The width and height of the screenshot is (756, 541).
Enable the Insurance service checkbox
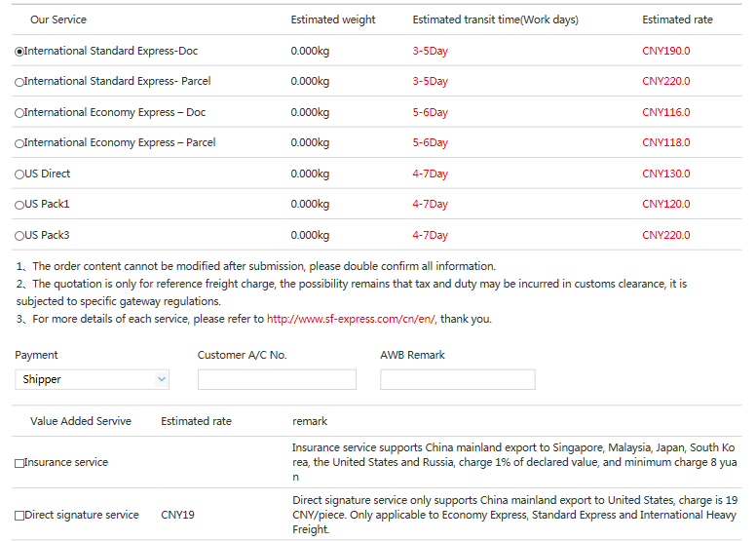pos(19,463)
